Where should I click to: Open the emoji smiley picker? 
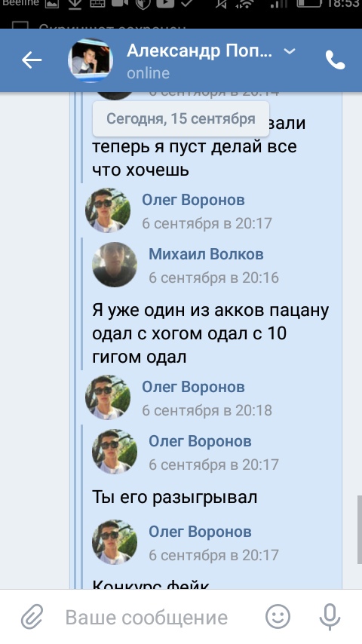pos(278,617)
